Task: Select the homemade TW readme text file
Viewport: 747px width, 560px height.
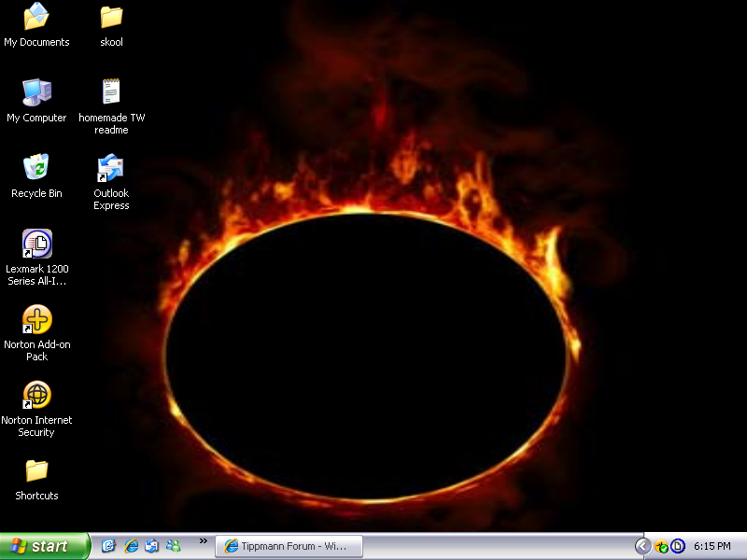Action: click(111, 92)
